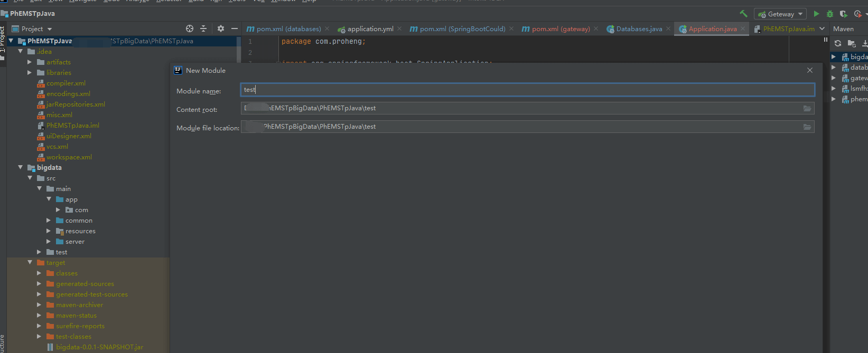
Task: Run with Coverage shield icon
Action: coord(843,14)
